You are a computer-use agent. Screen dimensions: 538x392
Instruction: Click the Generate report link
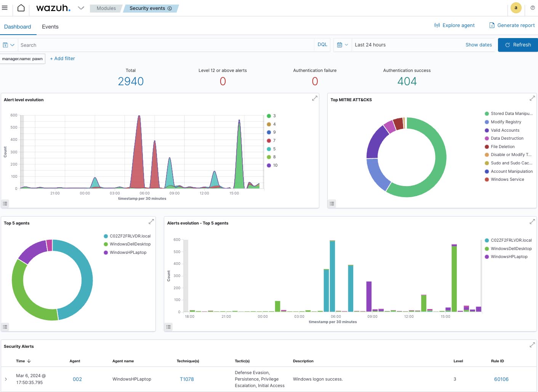tap(512, 25)
